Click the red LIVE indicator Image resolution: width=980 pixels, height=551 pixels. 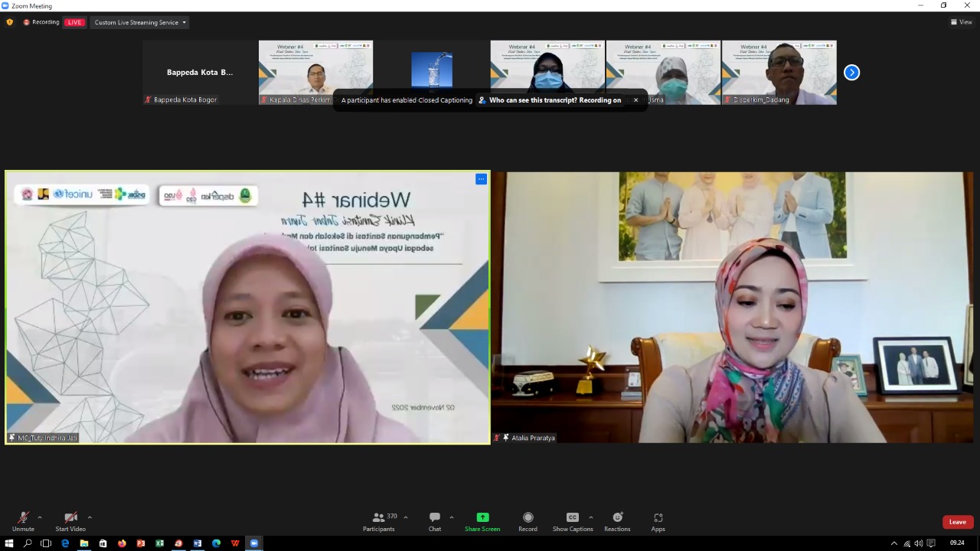(x=74, y=22)
